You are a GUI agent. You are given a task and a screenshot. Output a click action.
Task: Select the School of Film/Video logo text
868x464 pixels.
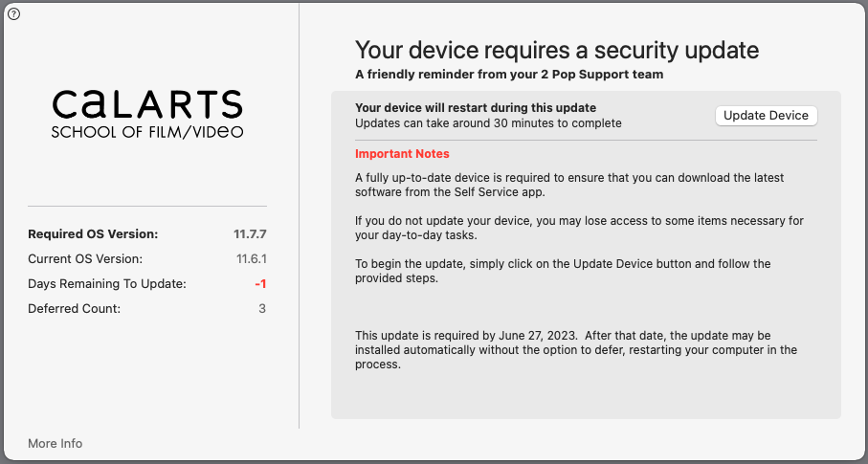click(147, 132)
